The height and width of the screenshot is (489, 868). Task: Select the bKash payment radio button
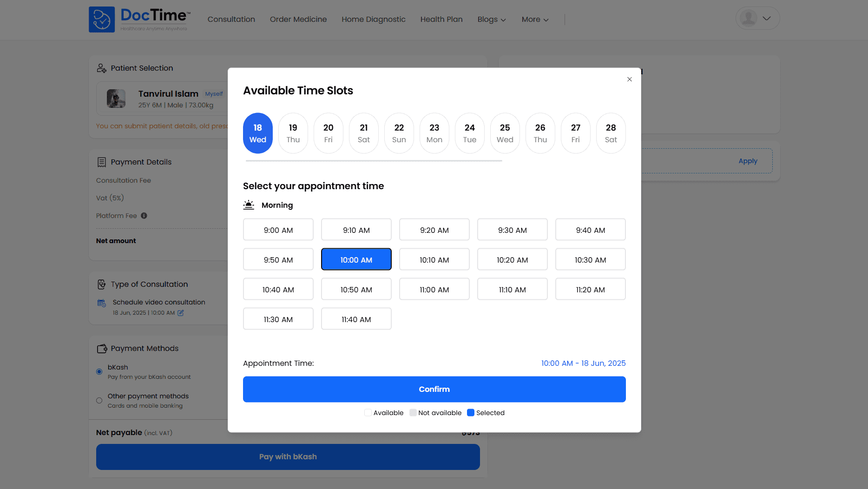click(x=99, y=371)
